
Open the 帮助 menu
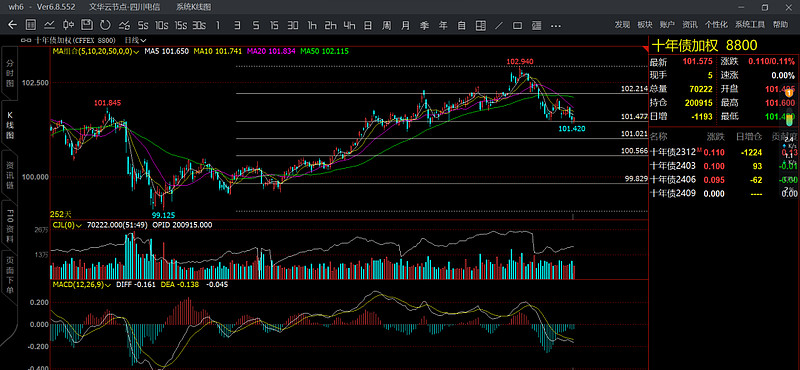tap(780, 24)
